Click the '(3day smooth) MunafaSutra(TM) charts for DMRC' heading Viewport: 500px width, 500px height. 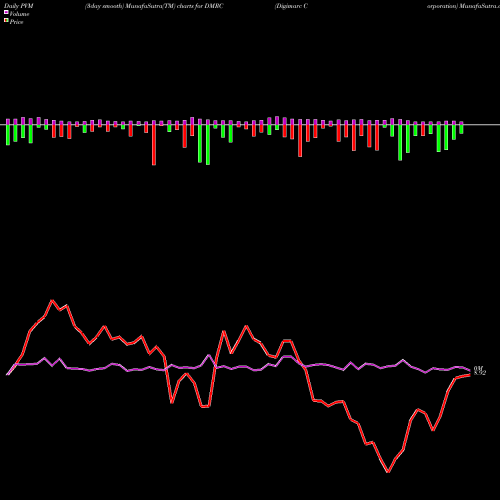click(154, 6)
